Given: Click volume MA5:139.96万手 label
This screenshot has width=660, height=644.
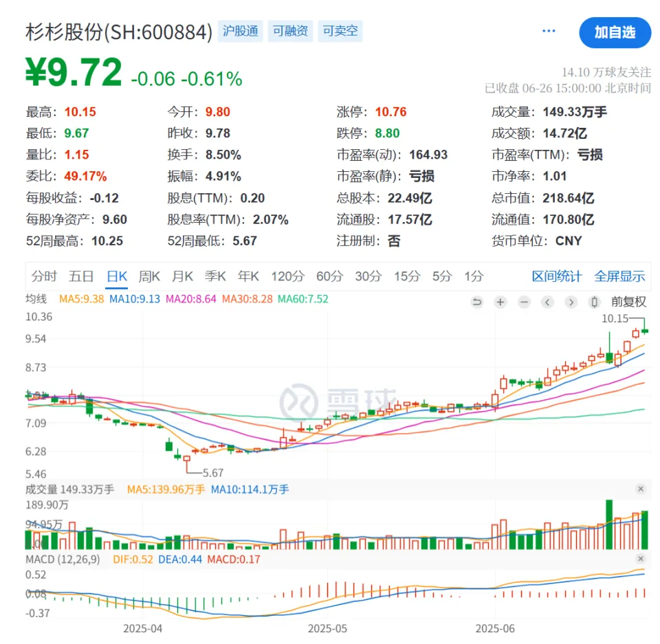Looking at the screenshot, I should (x=166, y=489).
